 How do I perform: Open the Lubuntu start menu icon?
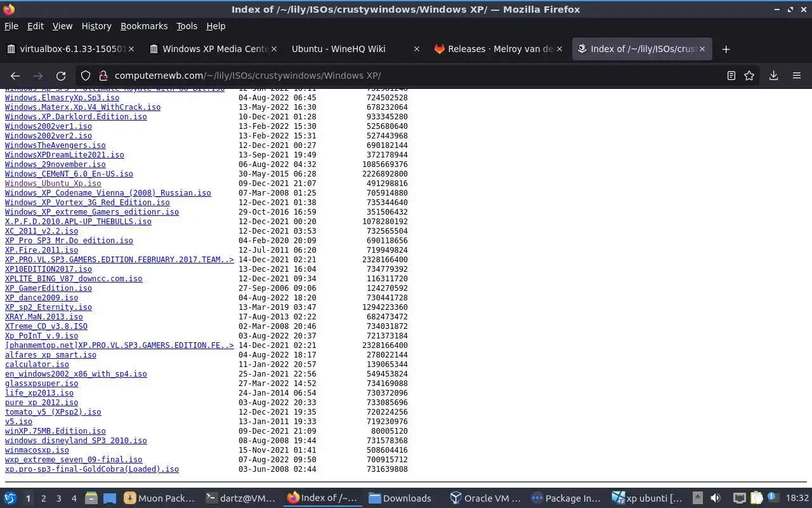click(10, 498)
